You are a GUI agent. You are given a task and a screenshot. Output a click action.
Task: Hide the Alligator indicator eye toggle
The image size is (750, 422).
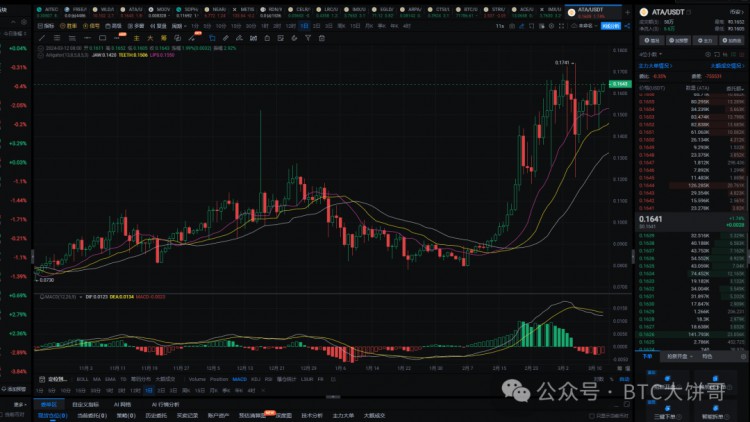pos(41,55)
